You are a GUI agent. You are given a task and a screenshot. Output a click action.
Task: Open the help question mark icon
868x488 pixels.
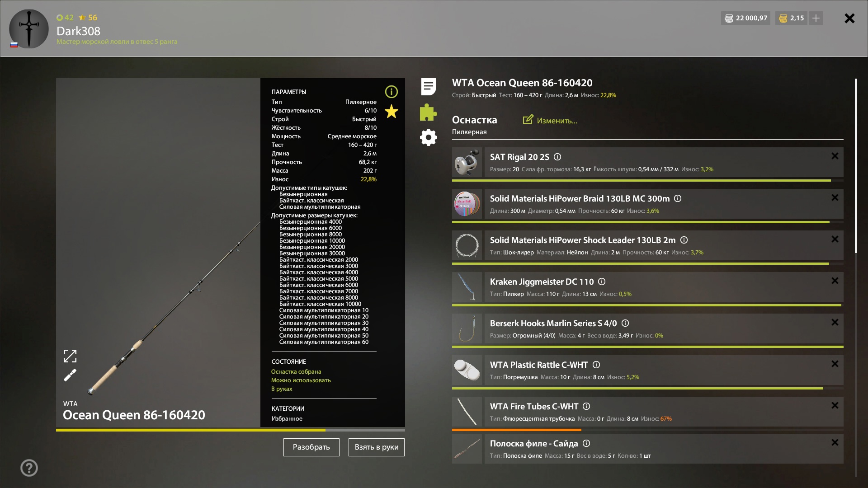29,468
